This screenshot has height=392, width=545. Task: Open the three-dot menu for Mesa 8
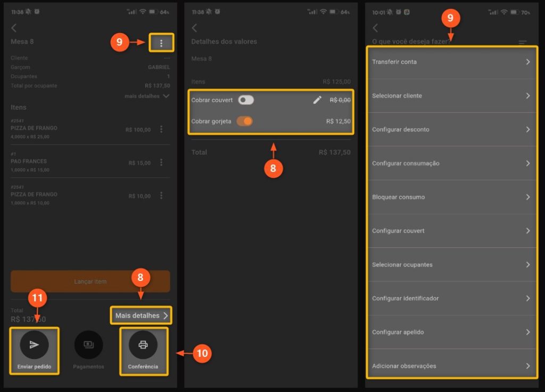(x=161, y=43)
